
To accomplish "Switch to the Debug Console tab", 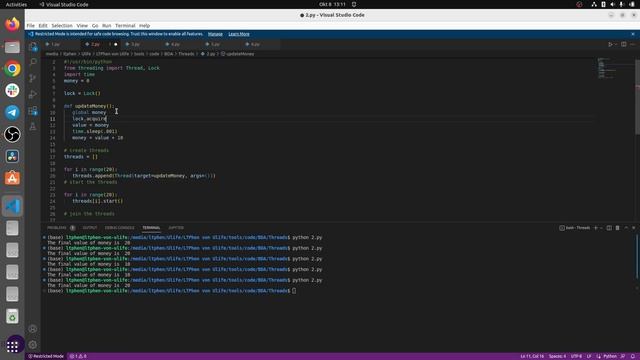I will (x=120, y=228).
